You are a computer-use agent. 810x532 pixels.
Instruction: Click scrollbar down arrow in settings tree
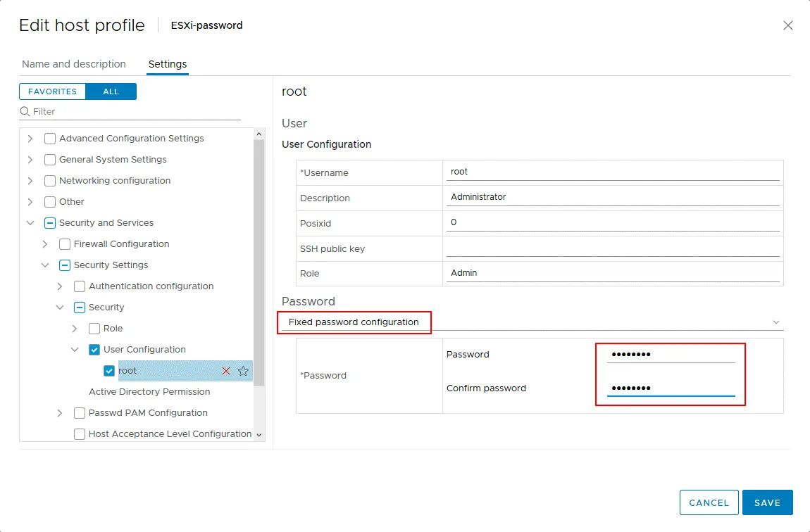(x=258, y=435)
